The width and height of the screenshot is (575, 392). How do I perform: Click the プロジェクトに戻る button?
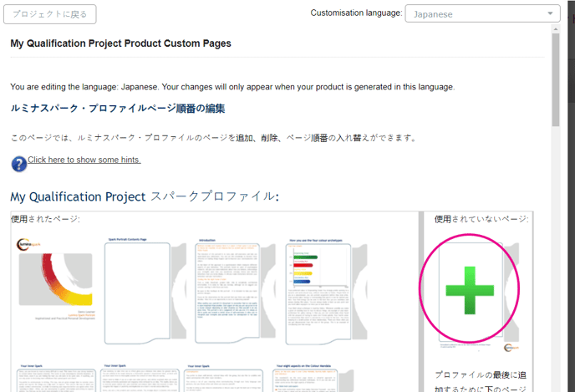[50, 14]
